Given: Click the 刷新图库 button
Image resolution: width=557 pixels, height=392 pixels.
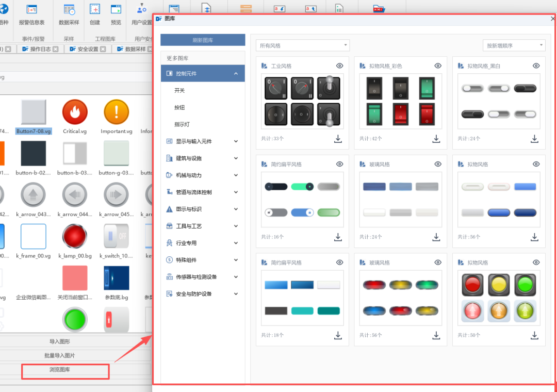Looking at the screenshot, I should click(x=203, y=40).
